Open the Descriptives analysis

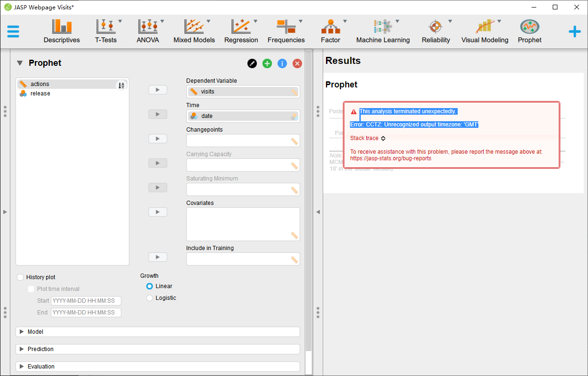coord(62,31)
